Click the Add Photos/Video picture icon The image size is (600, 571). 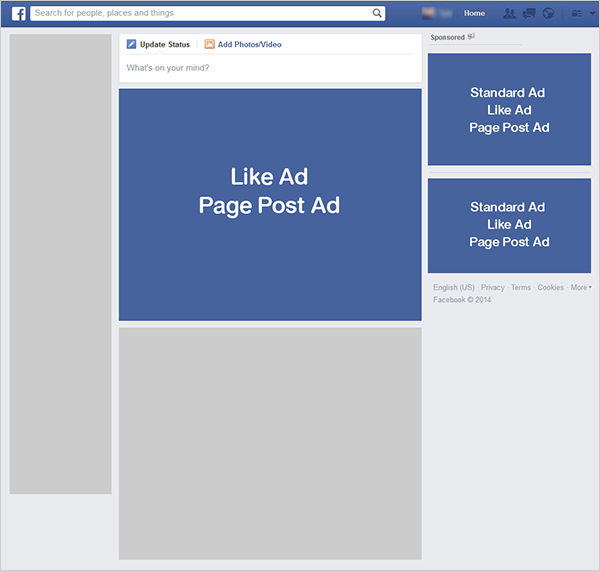209,44
